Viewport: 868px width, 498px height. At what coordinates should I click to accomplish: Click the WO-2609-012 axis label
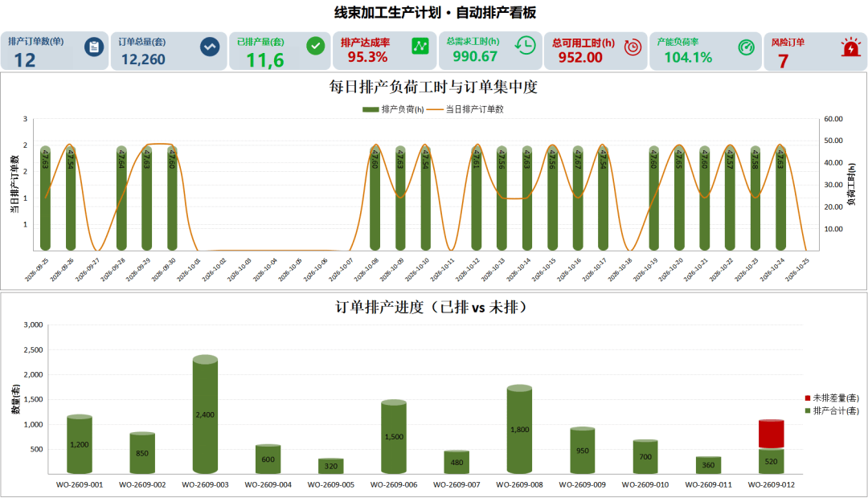point(771,484)
